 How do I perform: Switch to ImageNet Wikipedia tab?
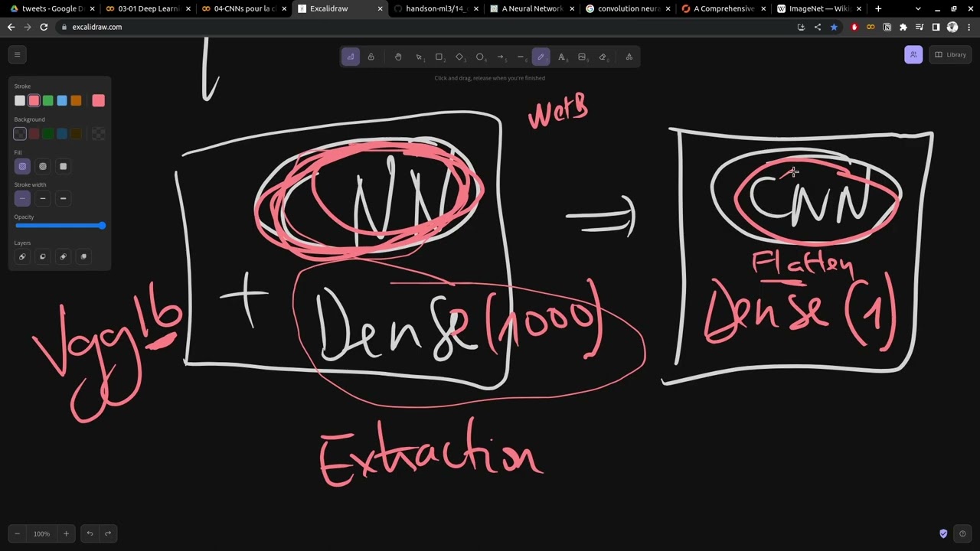[818, 8]
